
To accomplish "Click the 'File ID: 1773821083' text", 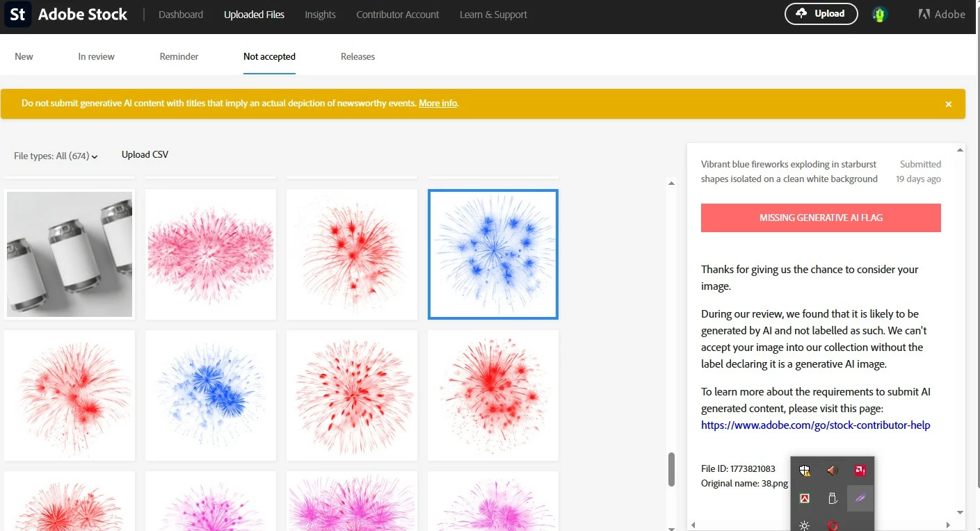I will coord(738,469).
